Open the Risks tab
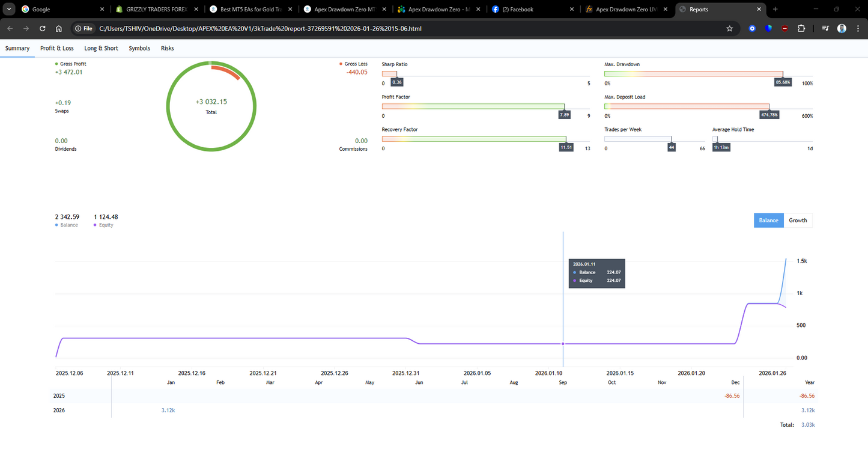 pyautogui.click(x=167, y=48)
